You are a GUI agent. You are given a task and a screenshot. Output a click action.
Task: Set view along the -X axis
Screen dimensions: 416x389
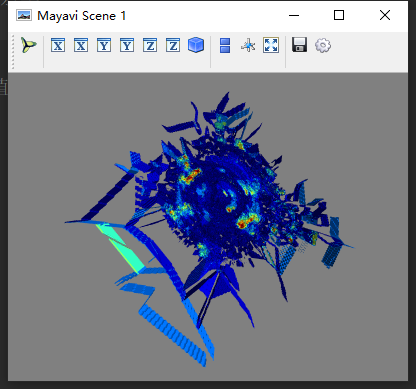coord(81,45)
